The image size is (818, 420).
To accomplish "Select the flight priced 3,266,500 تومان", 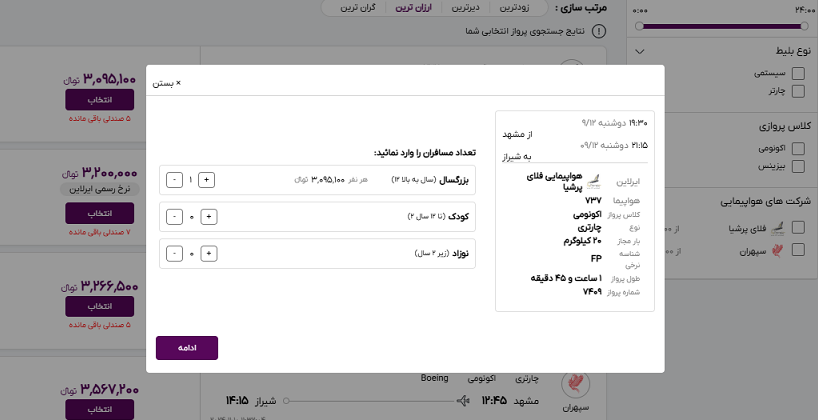I will (x=100, y=306).
